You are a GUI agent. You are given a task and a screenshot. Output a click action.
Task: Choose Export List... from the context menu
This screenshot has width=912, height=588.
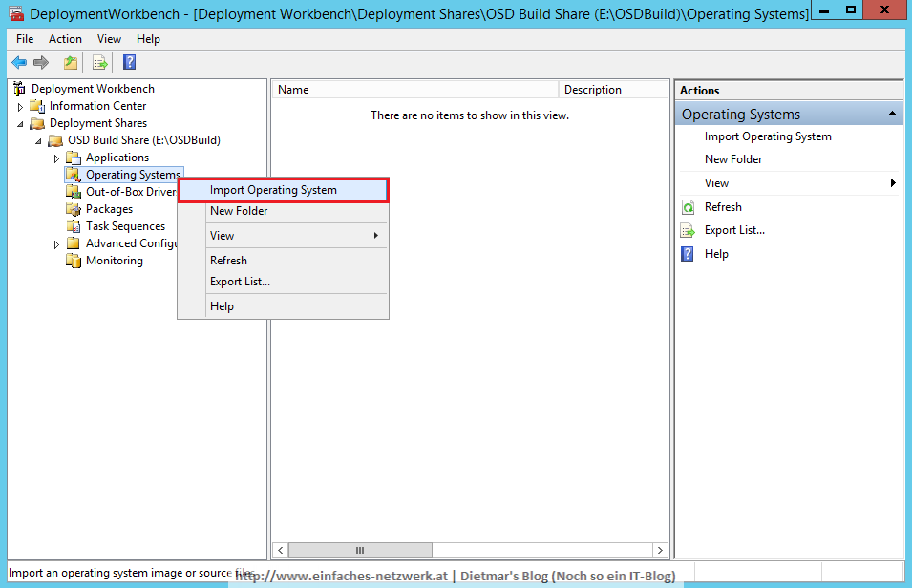click(283, 282)
